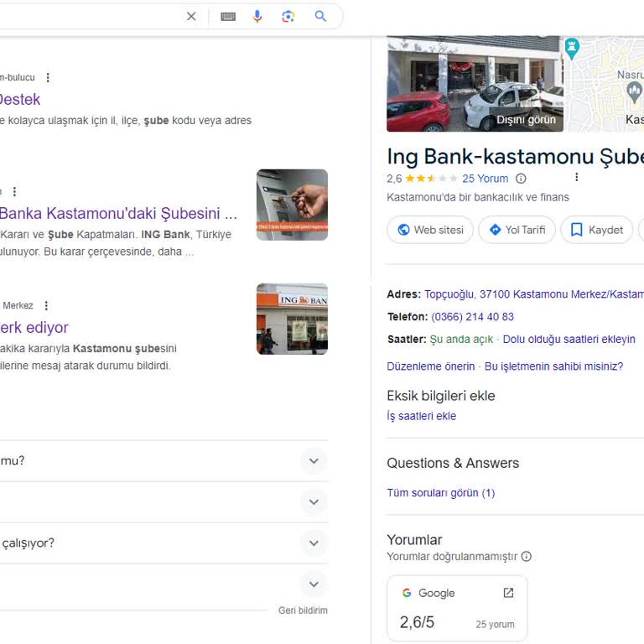Expand the question ending with 'çalışıyor?'
644x644 pixels.
[314, 543]
